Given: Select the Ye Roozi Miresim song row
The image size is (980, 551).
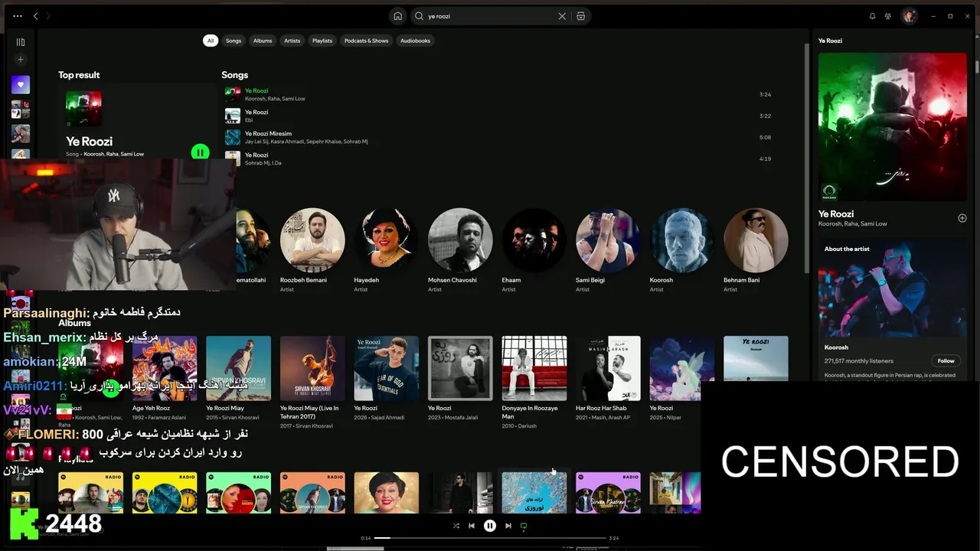Looking at the screenshot, I should (498, 137).
